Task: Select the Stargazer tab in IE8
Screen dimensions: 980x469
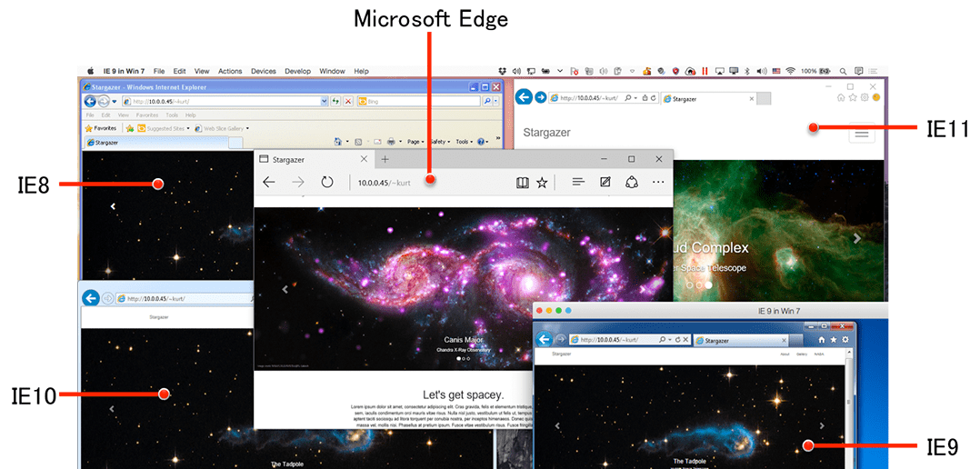Action: (155, 143)
